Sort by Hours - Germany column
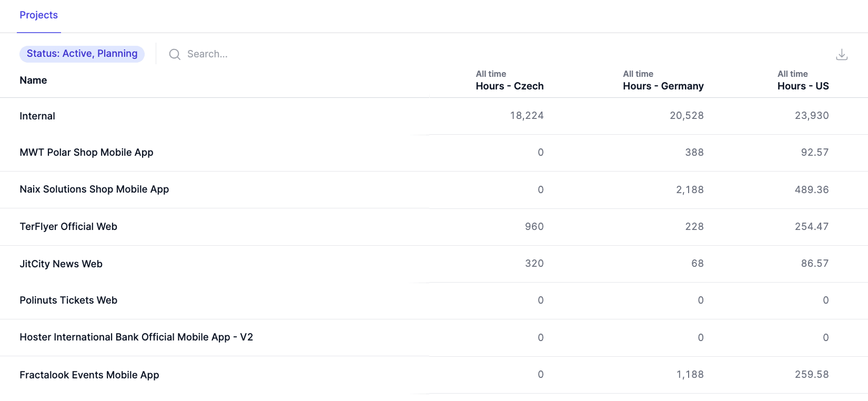Image resolution: width=868 pixels, height=401 pixels. [663, 86]
